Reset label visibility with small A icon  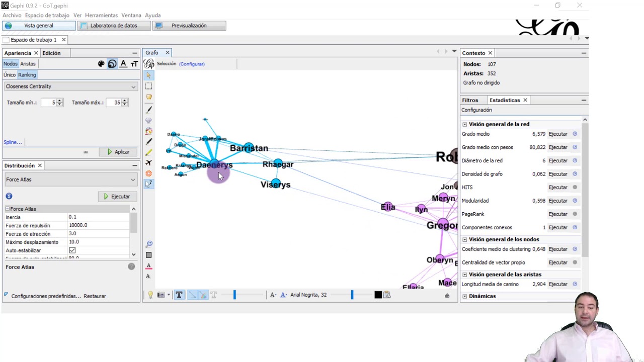coord(148,276)
